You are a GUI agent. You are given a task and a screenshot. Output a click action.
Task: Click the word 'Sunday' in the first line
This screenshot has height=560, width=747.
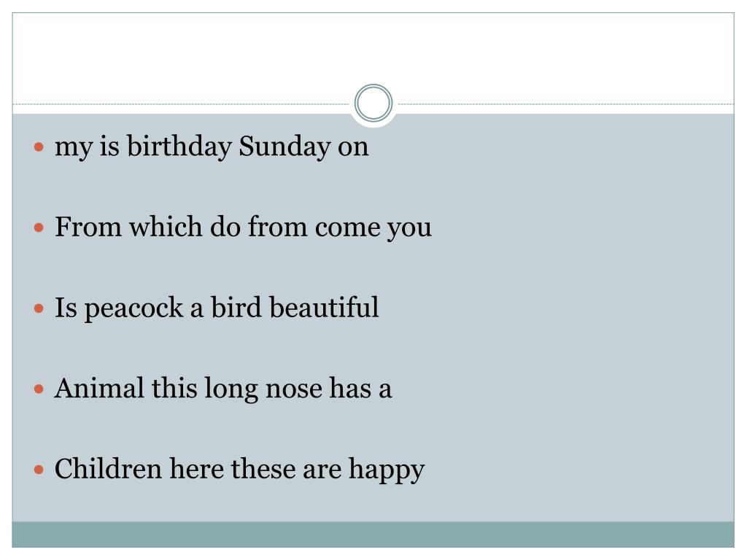coord(285,147)
